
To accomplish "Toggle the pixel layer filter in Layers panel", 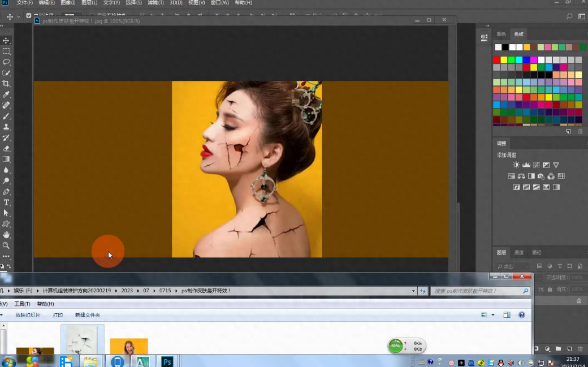I will pyautogui.click(x=539, y=266).
